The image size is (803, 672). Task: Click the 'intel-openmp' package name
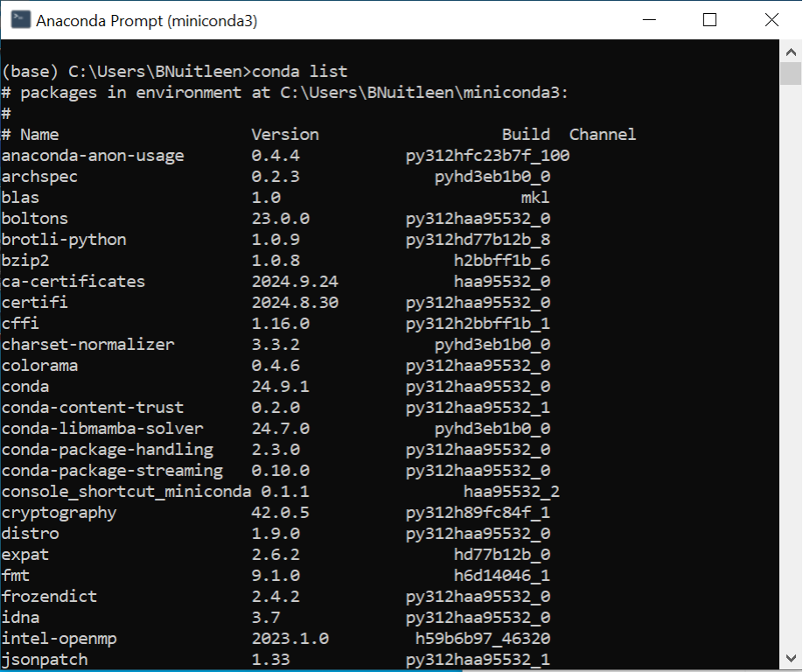click(59, 639)
